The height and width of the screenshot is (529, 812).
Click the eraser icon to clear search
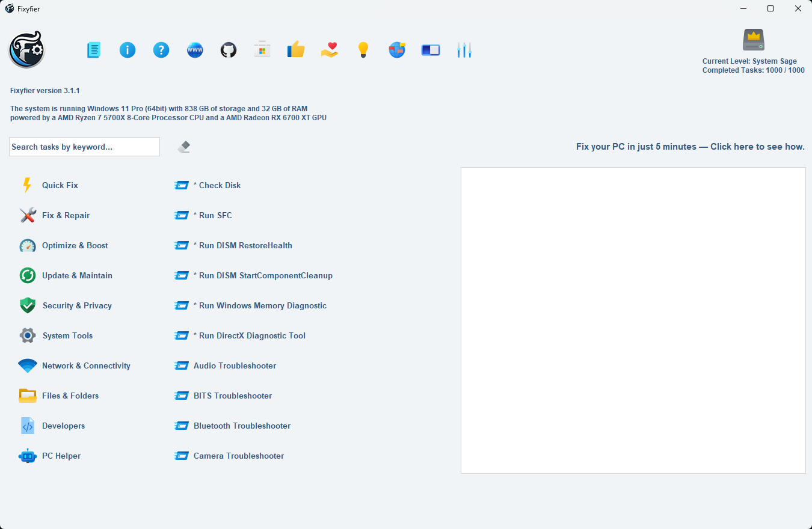coord(184,147)
